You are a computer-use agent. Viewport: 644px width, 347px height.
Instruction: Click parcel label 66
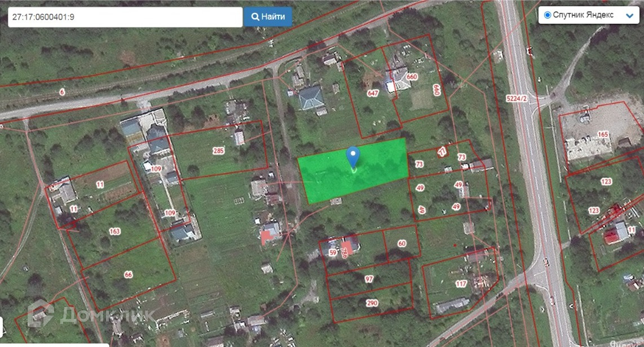128,275
